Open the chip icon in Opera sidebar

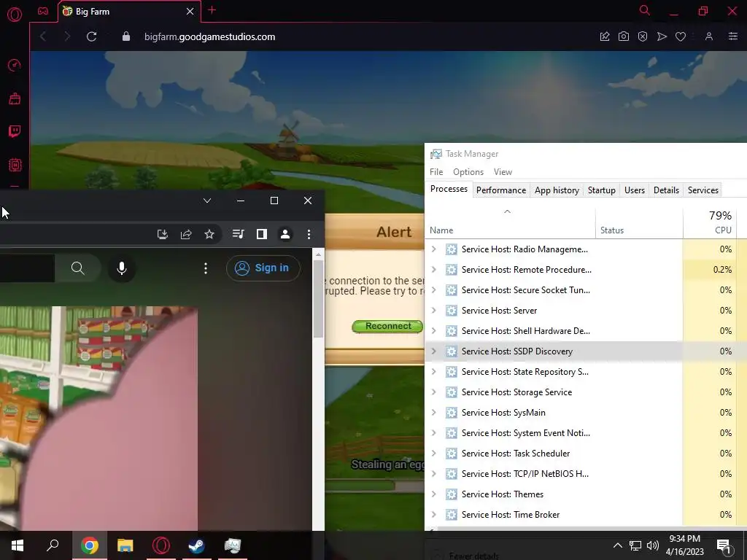tap(15, 166)
